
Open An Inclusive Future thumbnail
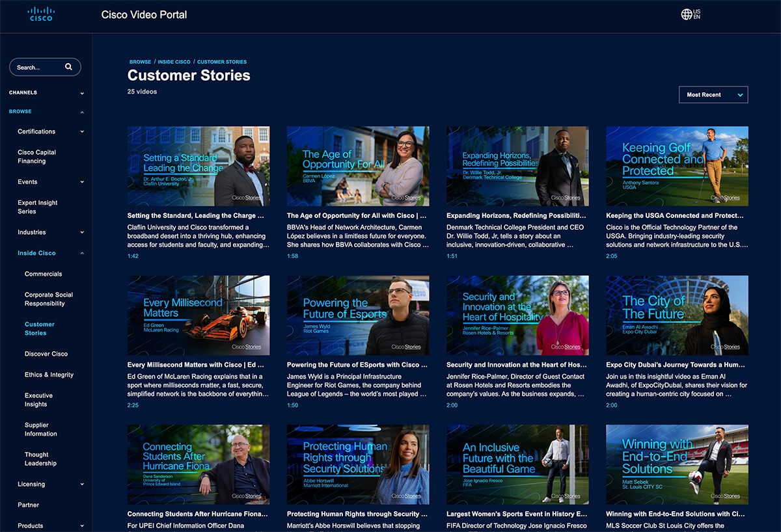coord(517,464)
